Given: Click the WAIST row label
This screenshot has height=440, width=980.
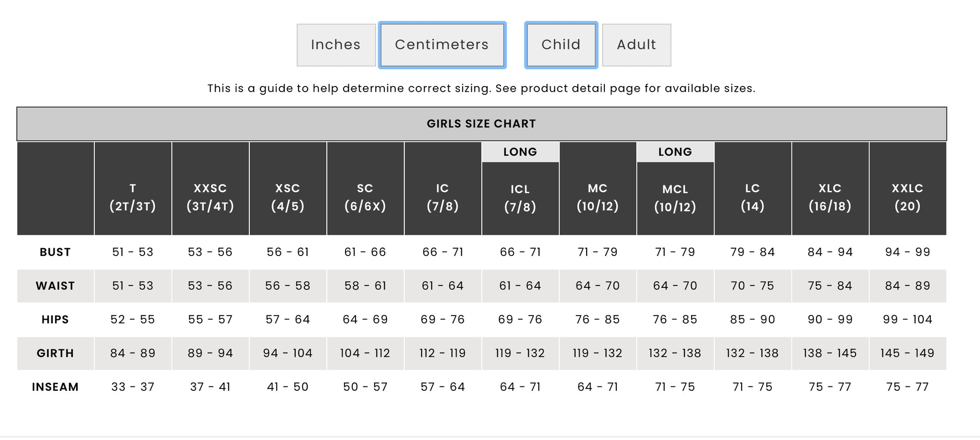Looking at the screenshot, I should (x=56, y=286).
